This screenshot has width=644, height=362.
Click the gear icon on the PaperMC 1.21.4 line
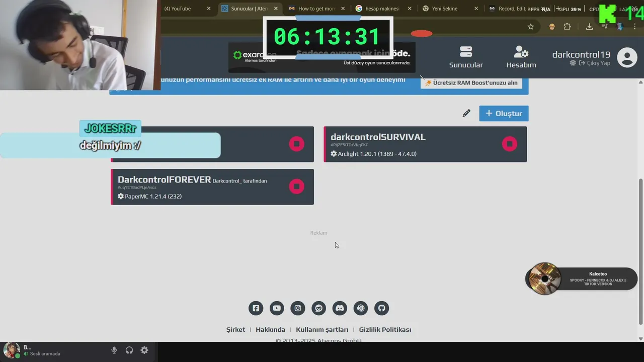point(121,196)
